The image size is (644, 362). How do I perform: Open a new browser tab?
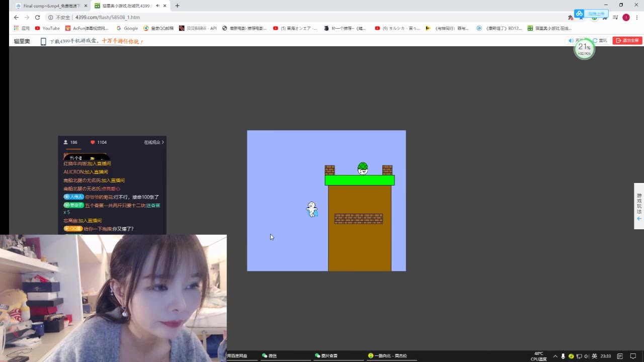177,6
